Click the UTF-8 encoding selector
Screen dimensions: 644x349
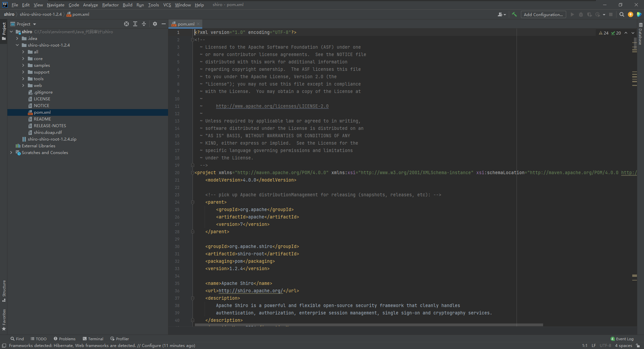coord(605,345)
